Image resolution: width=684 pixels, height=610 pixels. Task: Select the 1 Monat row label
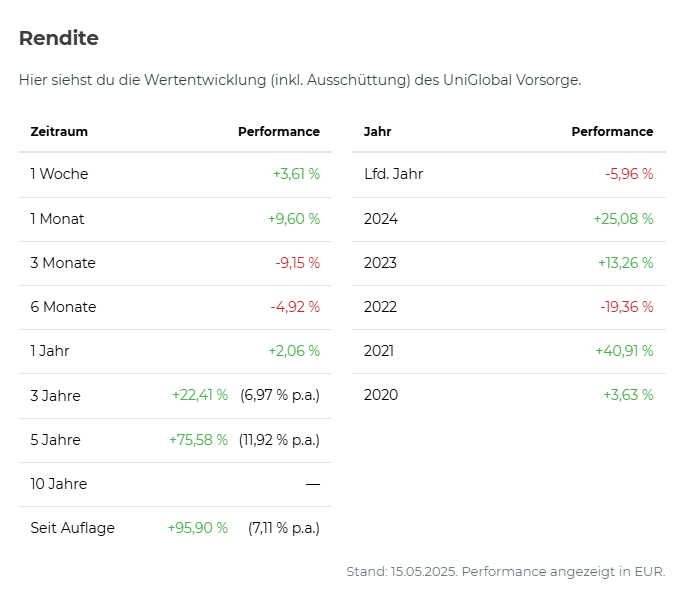tap(57, 219)
